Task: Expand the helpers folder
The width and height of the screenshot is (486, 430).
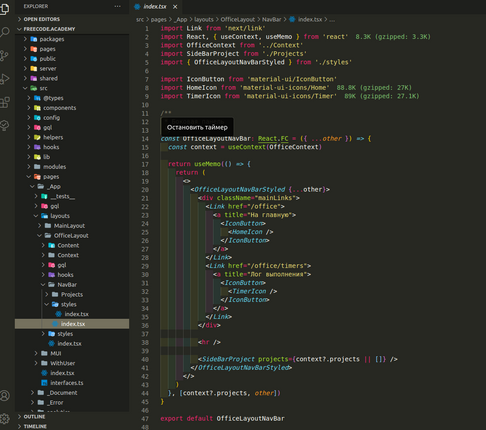Action: click(x=53, y=137)
